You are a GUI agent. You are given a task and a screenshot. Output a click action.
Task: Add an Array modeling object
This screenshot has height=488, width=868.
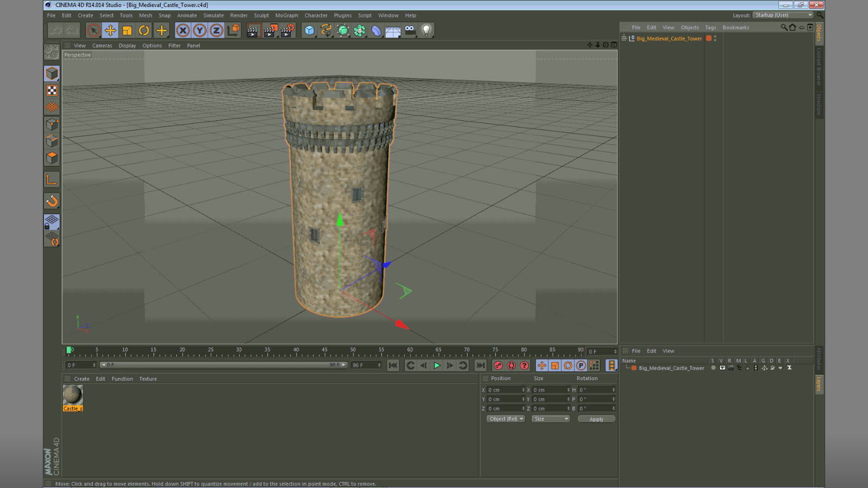click(360, 30)
